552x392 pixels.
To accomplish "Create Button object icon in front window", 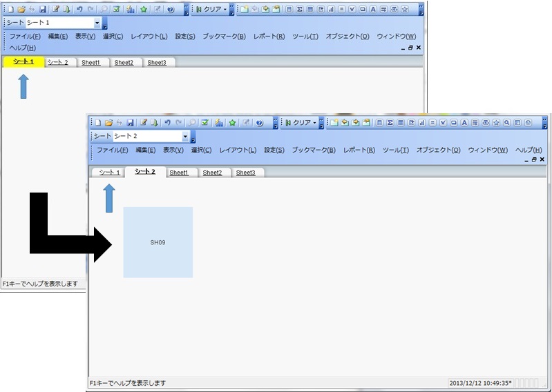I will [x=454, y=122].
